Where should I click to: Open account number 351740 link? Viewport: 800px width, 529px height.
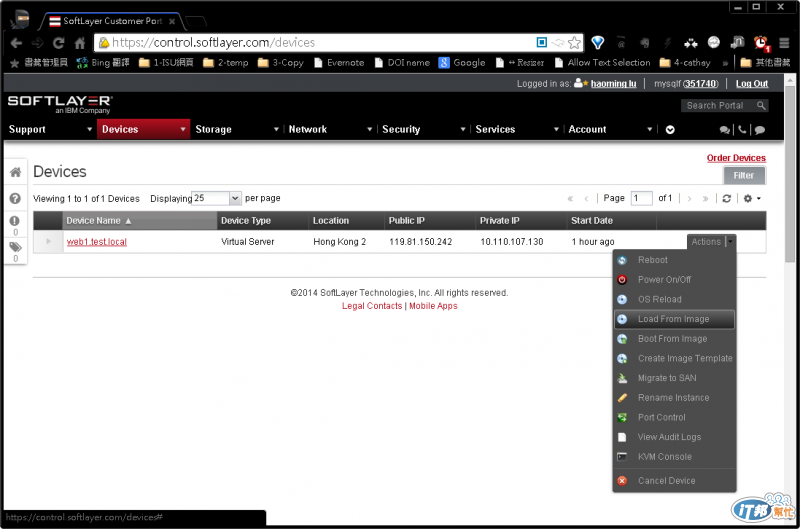[700, 84]
